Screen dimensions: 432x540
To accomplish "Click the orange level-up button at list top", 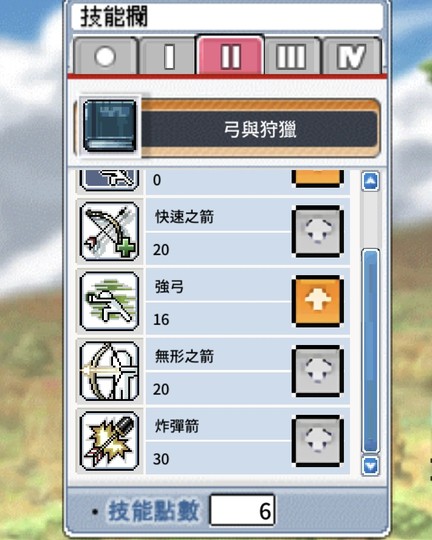I will pos(318,178).
